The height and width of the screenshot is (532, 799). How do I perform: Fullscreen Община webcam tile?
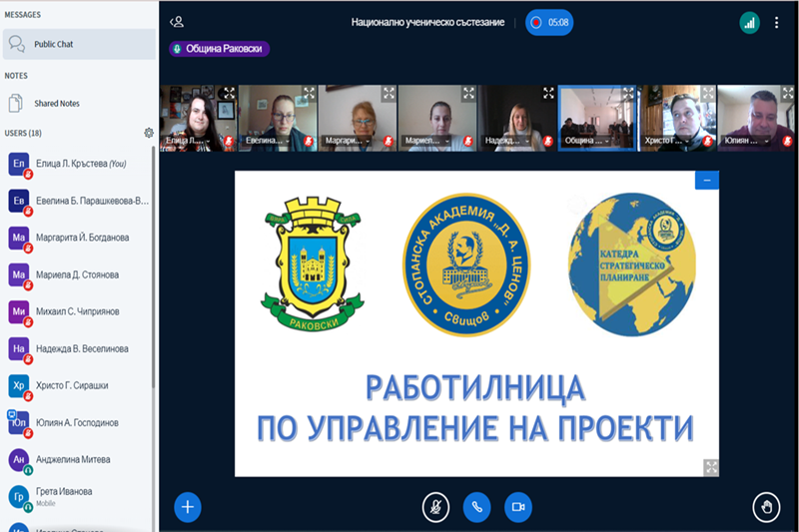(x=628, y=93)
